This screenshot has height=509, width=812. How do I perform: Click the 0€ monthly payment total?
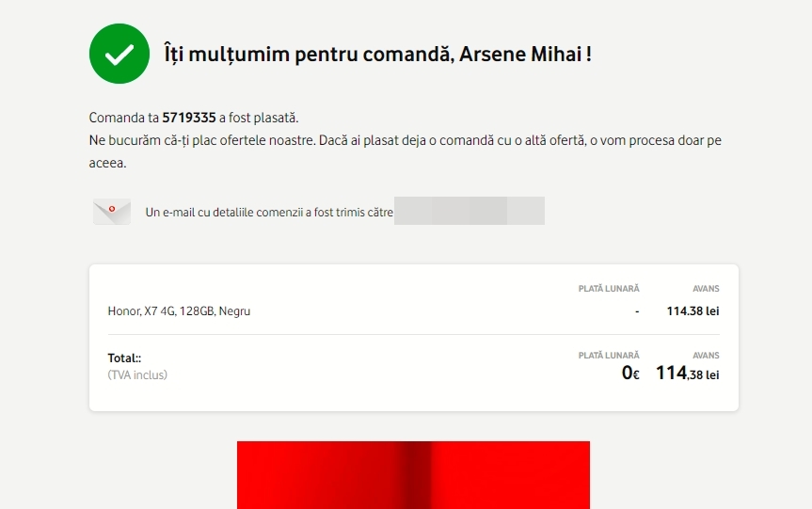629,374
